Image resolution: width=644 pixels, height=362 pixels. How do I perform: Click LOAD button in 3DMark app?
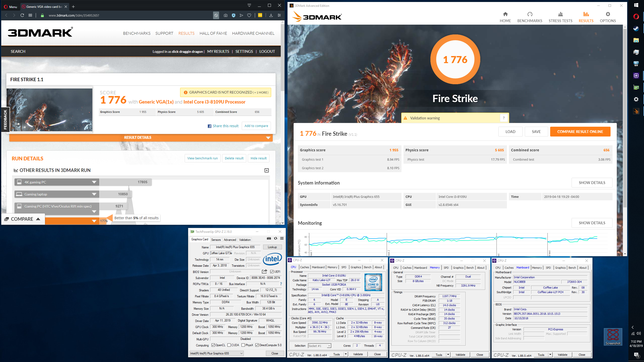coord(510,132)
